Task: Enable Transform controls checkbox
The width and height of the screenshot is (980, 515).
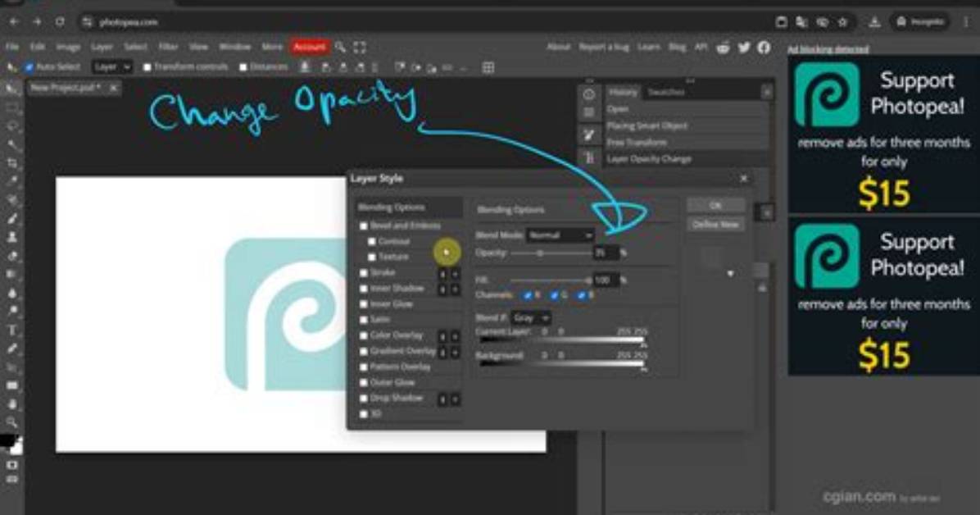Action: [x=147, y=67]
